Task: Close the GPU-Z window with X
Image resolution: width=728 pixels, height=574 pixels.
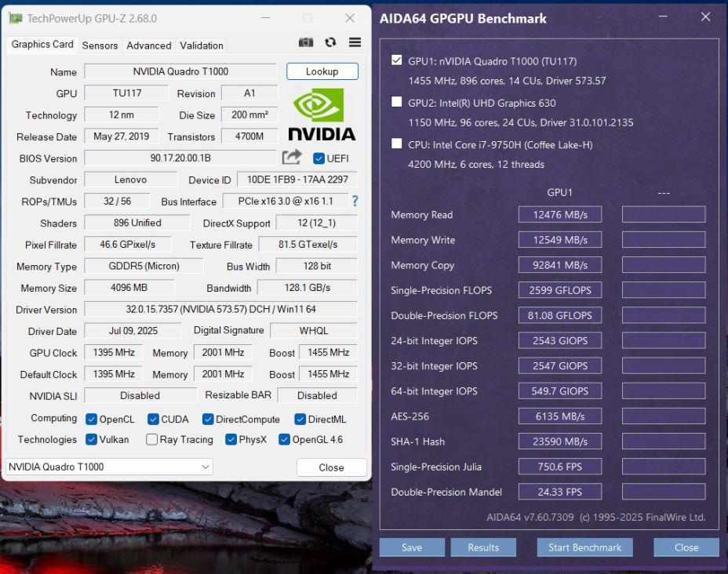Action: [350, 18]
